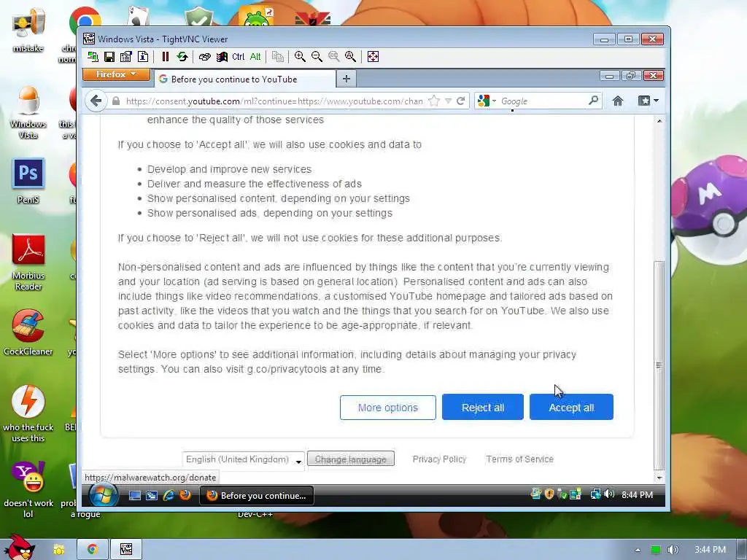Open the Yahoo messenger desktop icon
Screen dimensions: 747x560
click(x=28, y=490)
